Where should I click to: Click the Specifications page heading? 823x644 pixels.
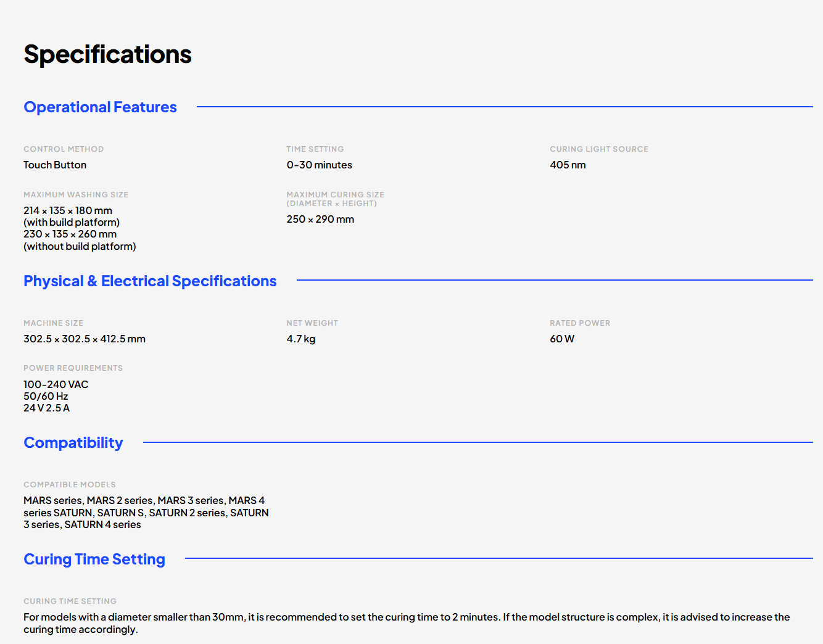[107, 55]
